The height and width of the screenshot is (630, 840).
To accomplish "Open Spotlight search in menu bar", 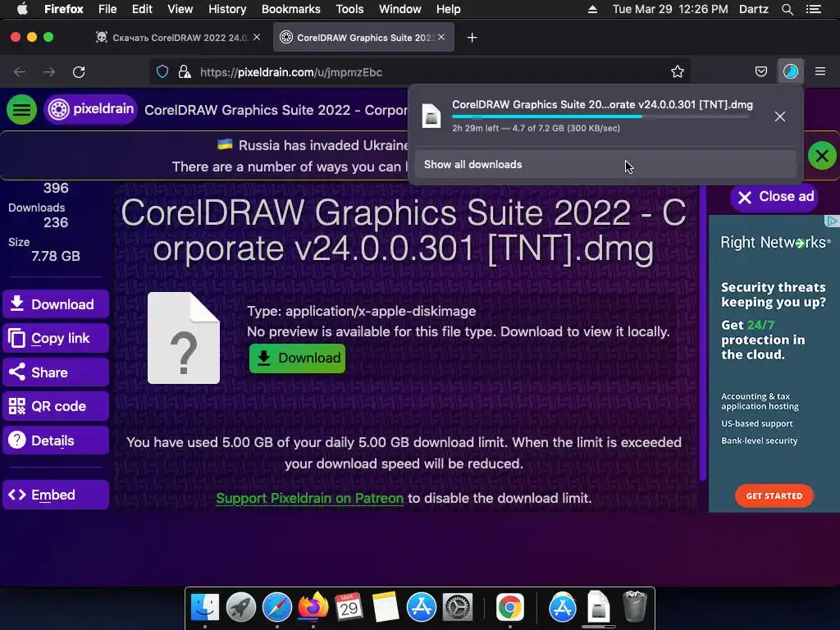I will point(787,9).
